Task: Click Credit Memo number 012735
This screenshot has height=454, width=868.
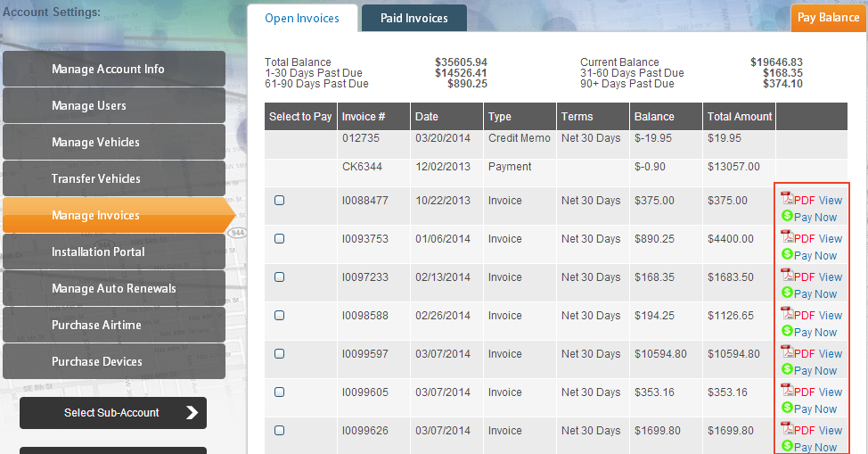Action: tap(361, 138)
